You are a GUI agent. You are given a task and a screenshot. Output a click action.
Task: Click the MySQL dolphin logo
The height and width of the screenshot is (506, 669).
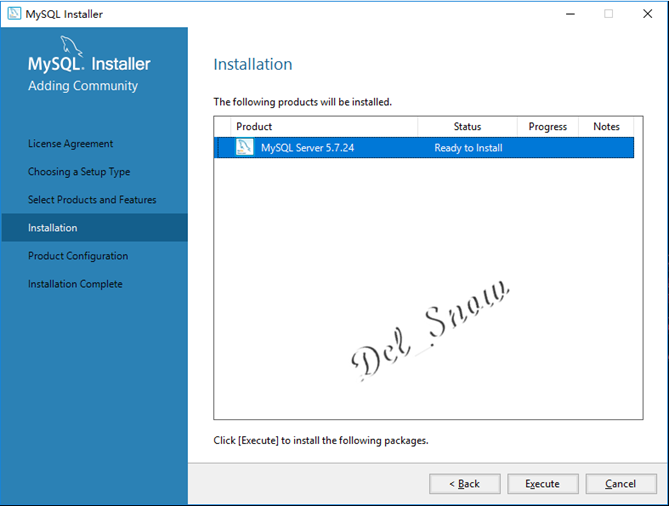click(x=70, y=46)
